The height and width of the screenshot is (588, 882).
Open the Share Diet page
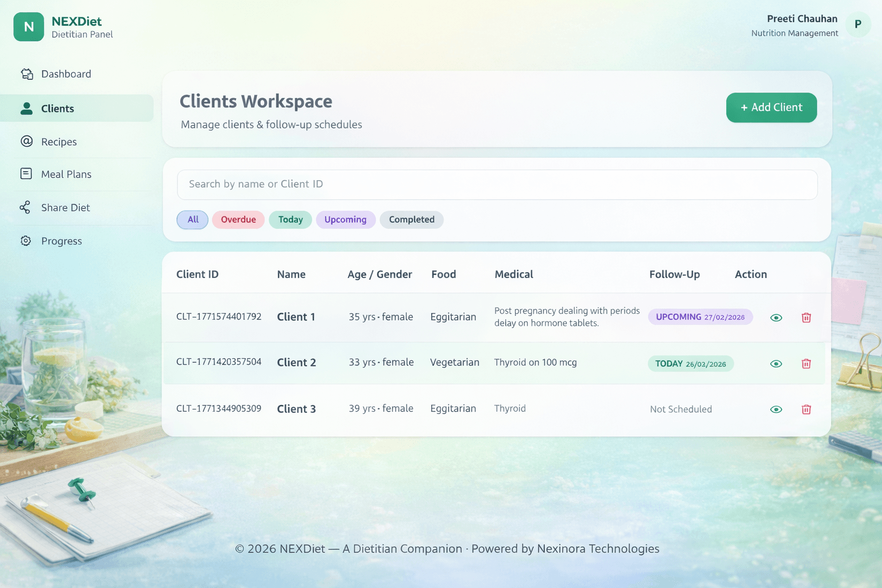(65, 208)
